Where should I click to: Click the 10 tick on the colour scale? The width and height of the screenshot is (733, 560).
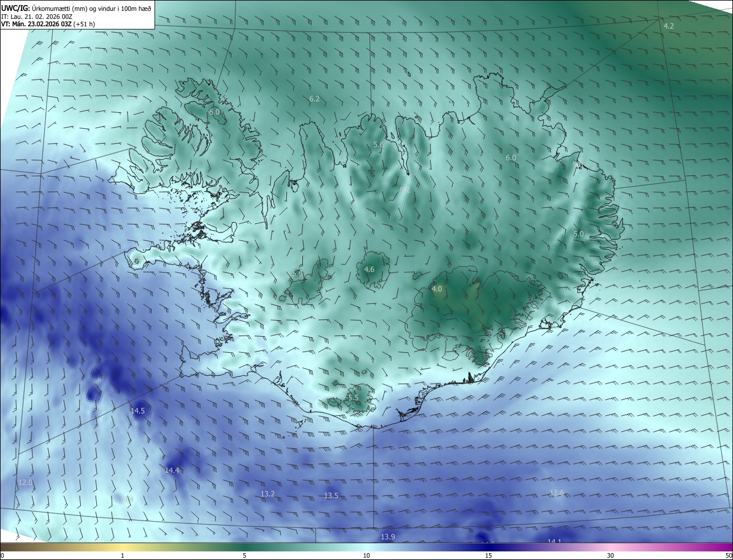click(x=366, y=555)
